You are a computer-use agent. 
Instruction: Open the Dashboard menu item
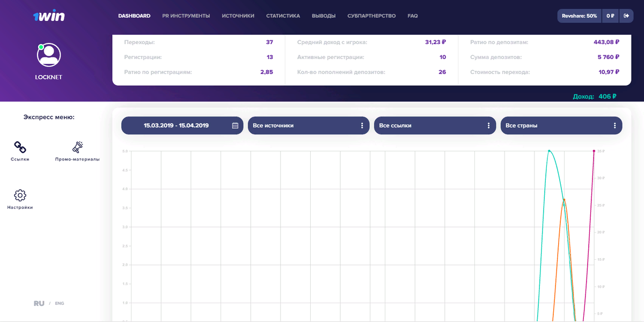click(134, 16)
